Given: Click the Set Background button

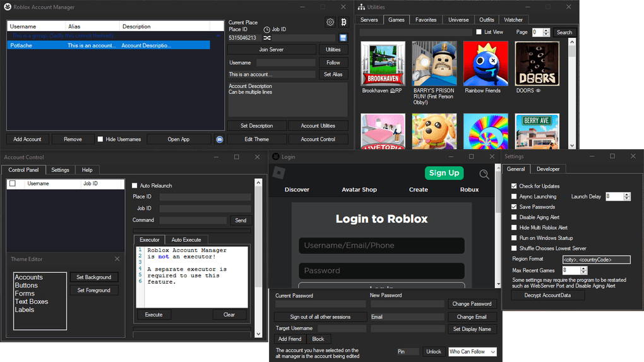Looking at the screenshot, I should coord(93,277).
